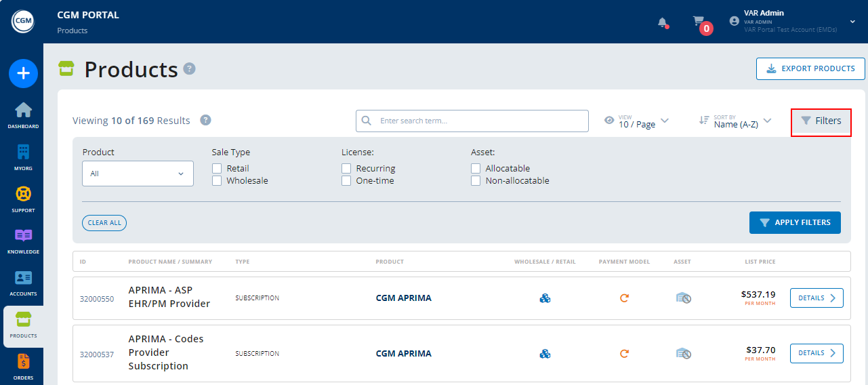
Task: Check the Recurring license checkbox
Action: [x=346, y=168]
